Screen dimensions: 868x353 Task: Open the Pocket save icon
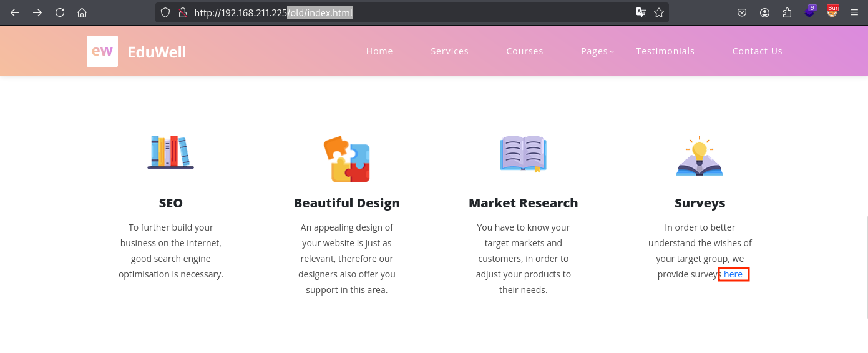742,12
